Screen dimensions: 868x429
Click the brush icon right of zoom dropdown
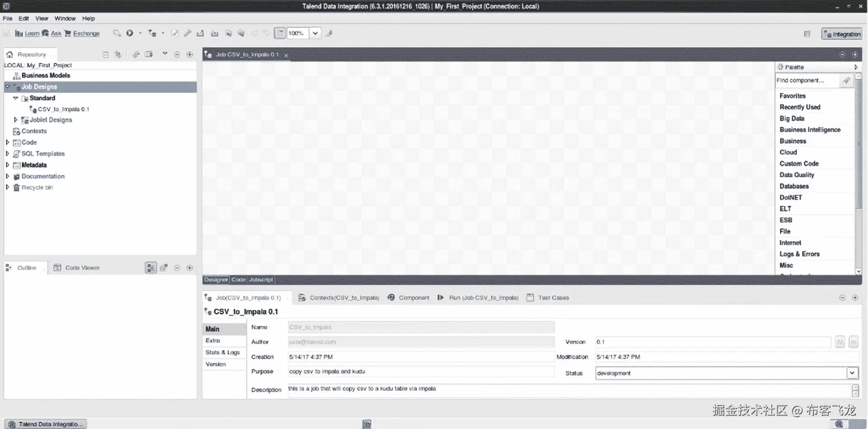pos(329,33)
